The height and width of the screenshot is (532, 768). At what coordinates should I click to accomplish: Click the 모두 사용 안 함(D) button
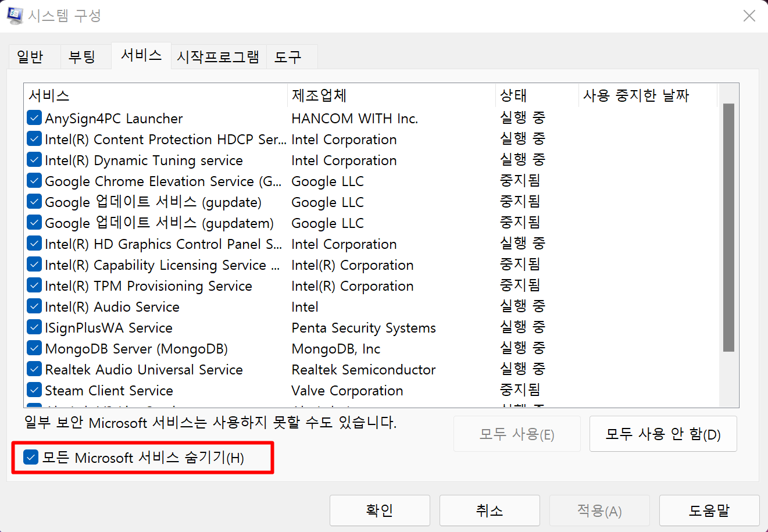point(663,434)
